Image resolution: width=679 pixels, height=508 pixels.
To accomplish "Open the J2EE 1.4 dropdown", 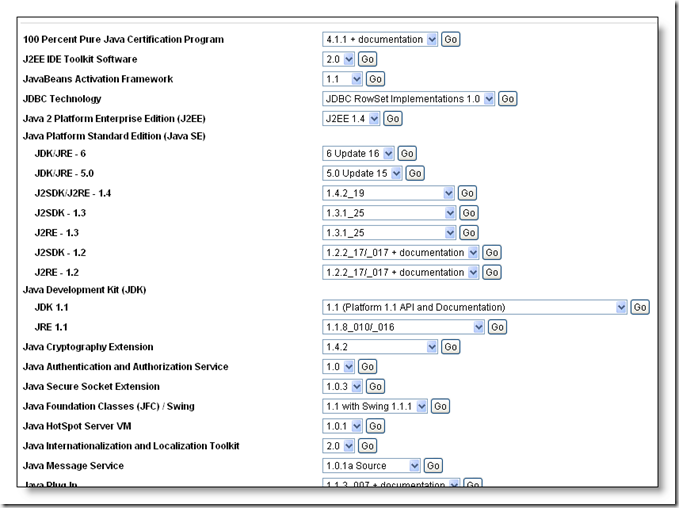I will click(351, 119).
